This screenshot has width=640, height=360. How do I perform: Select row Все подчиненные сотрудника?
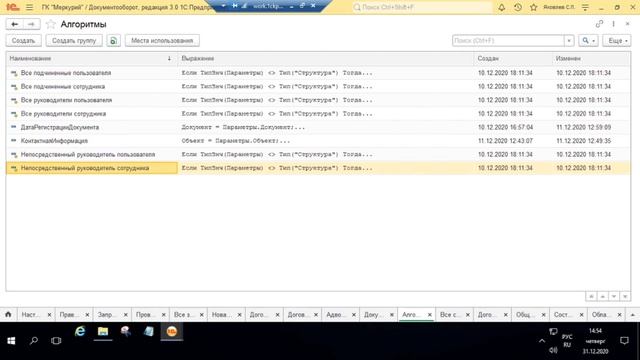(x=318, y=87)
